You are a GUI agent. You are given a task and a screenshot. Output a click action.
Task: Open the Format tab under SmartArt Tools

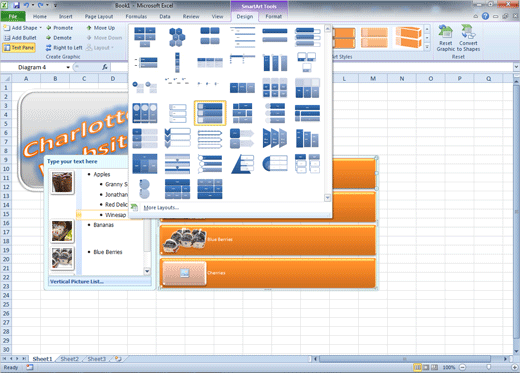[x=273, y=16]
